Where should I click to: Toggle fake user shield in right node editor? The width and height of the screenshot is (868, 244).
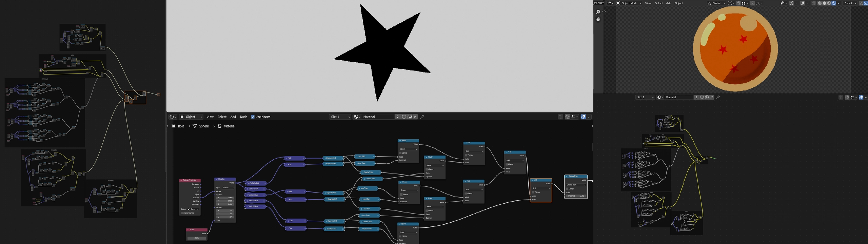[x=702, y=98]
